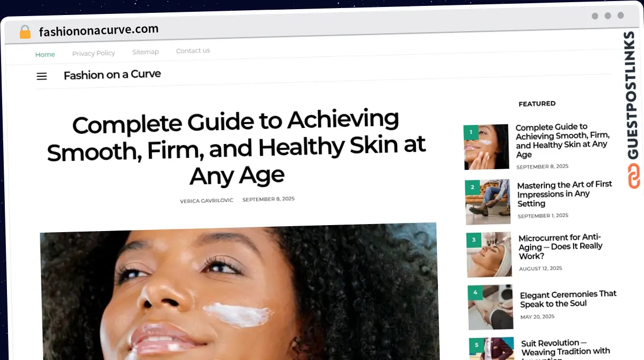Visit the Contact us page
Screen dimensions: 644x360
(193, 51)
